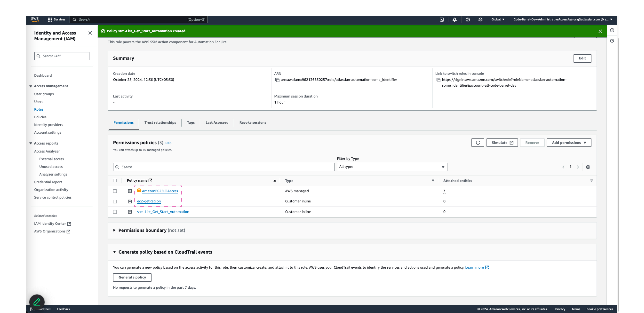
Task: Copy the role ARN icon
Action: 277,80
